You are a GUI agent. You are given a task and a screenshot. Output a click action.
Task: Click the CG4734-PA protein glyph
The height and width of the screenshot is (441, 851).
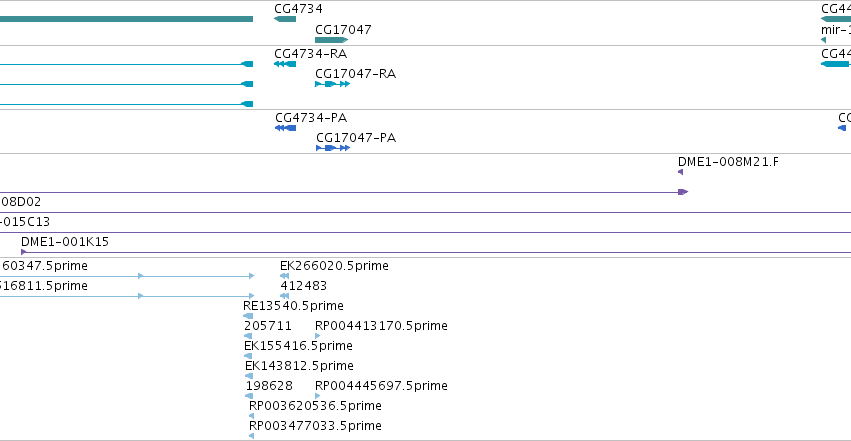point(285,128)
